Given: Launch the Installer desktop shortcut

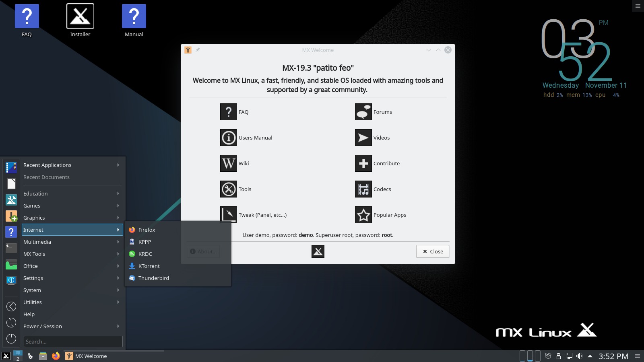Looking at the screenshot, I should pyautogui.click(x=80, y=21).
